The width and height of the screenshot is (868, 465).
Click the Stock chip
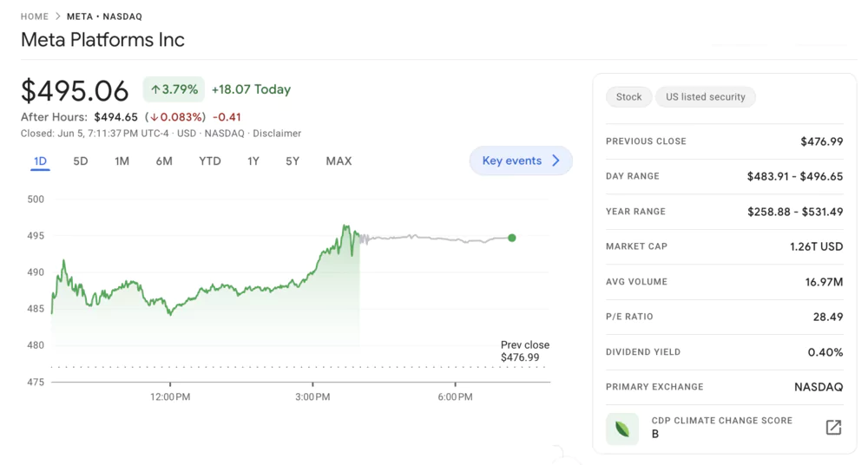628,97
